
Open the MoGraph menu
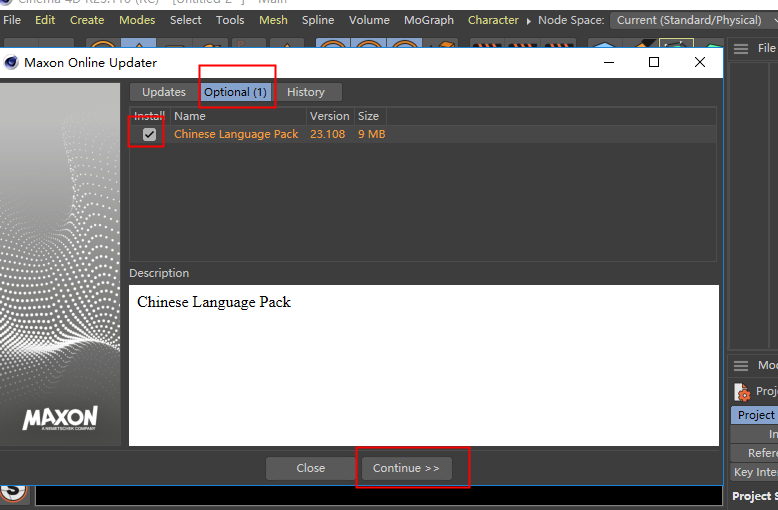[428, 20]
